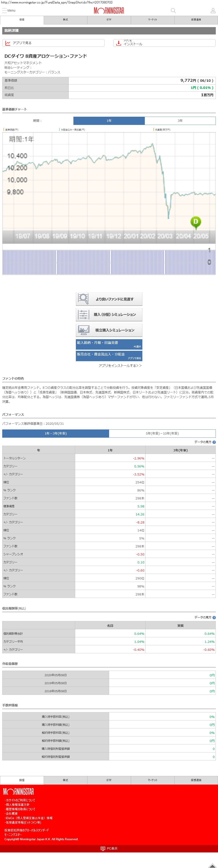218x868 pixels.
Task: Click the データの見方 help icon in Performance
Action: (214, 442)
